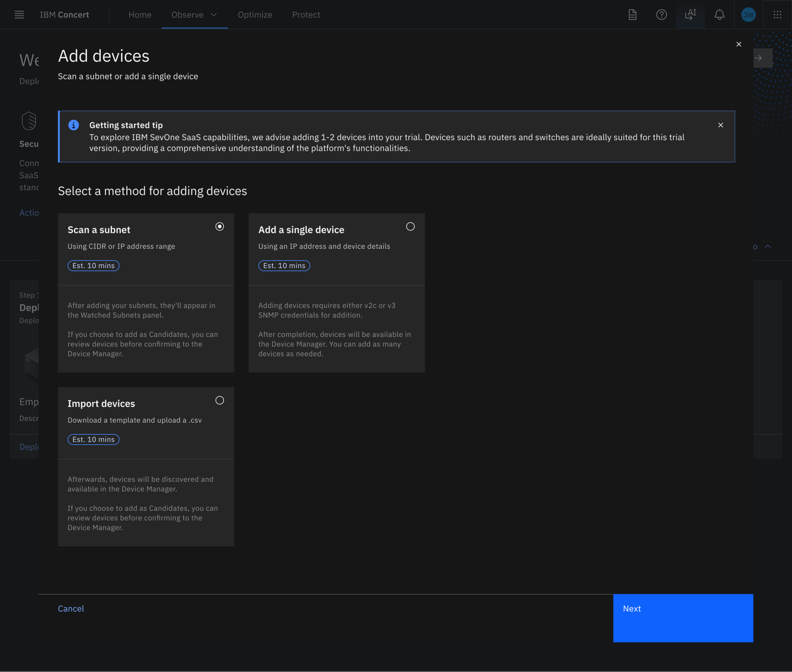
Task: Click 'Scan a subnet or add a single device' subtitle
Action: (128, 76)
